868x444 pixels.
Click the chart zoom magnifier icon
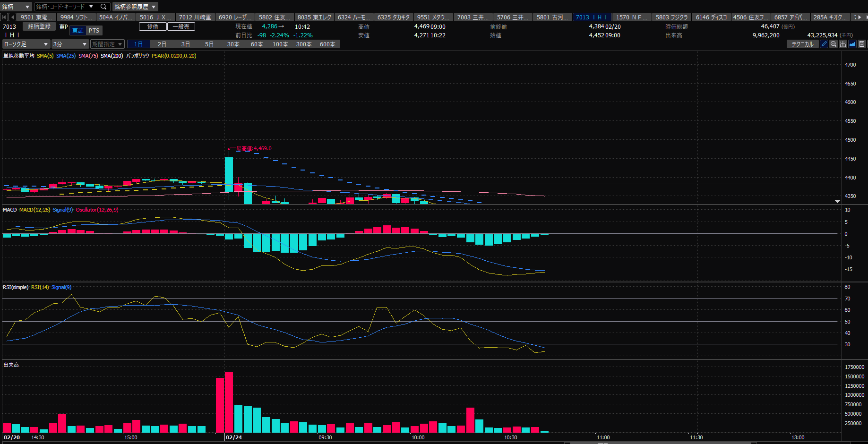point(834,44)
